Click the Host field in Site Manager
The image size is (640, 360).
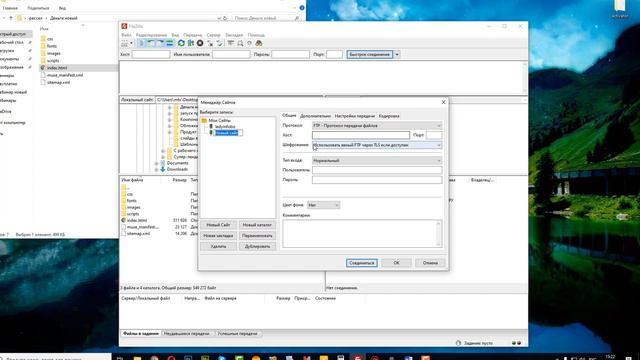click(x=361, y=135)
